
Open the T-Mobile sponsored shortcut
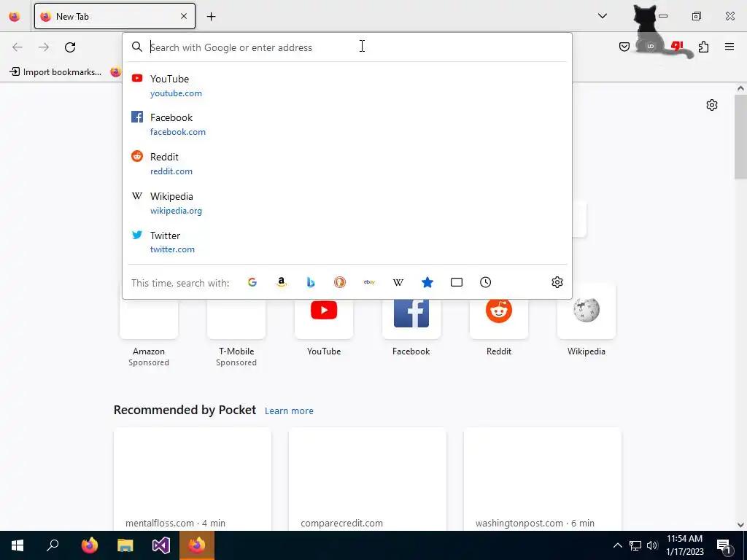click(x=236, y=333)
